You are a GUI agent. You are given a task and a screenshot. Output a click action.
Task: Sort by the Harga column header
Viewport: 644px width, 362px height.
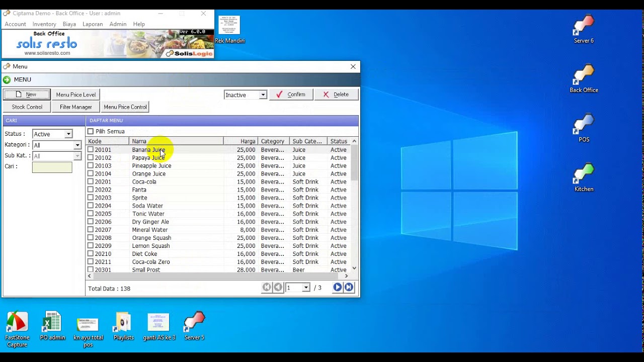tap(240, 141)
